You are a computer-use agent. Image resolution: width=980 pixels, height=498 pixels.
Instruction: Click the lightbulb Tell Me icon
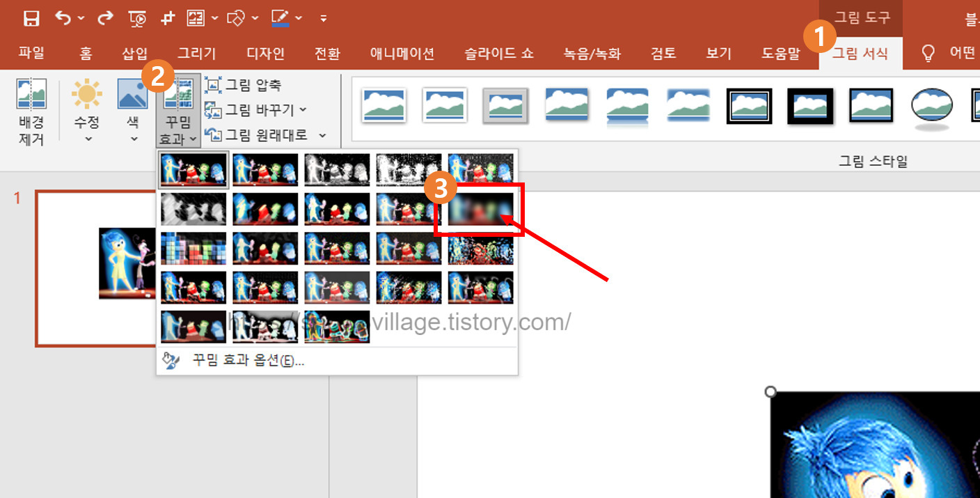pos(928,53)
